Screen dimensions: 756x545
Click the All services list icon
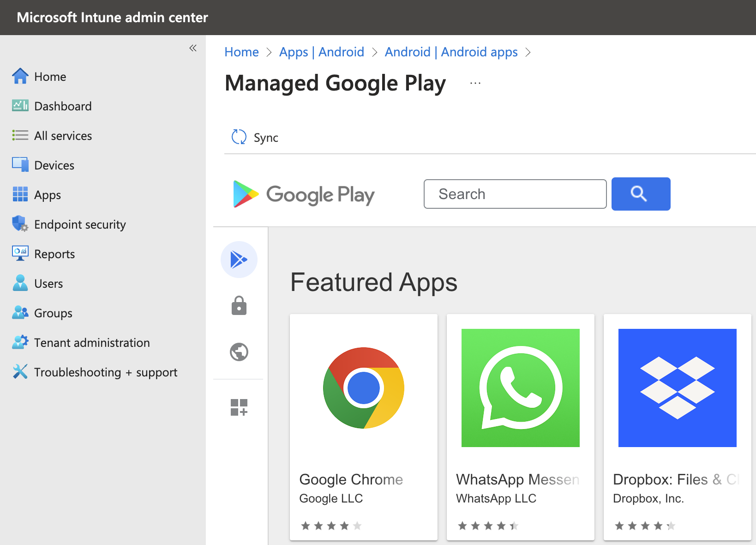20,135
